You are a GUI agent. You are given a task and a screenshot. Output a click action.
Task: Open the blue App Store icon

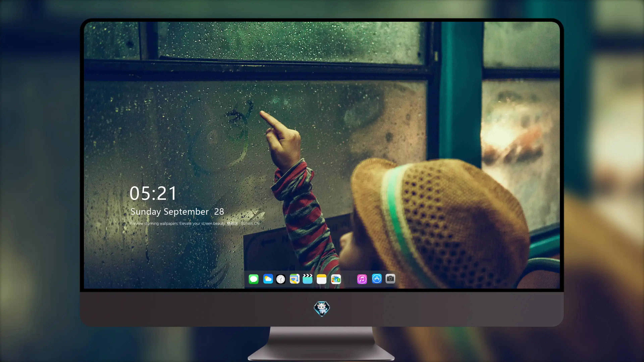377,279
